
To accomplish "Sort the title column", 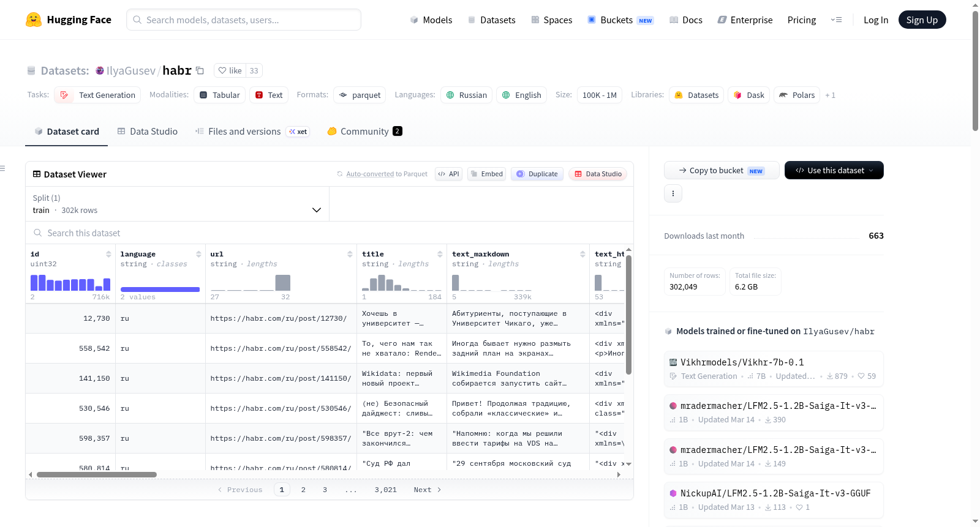I will point(440,254).
